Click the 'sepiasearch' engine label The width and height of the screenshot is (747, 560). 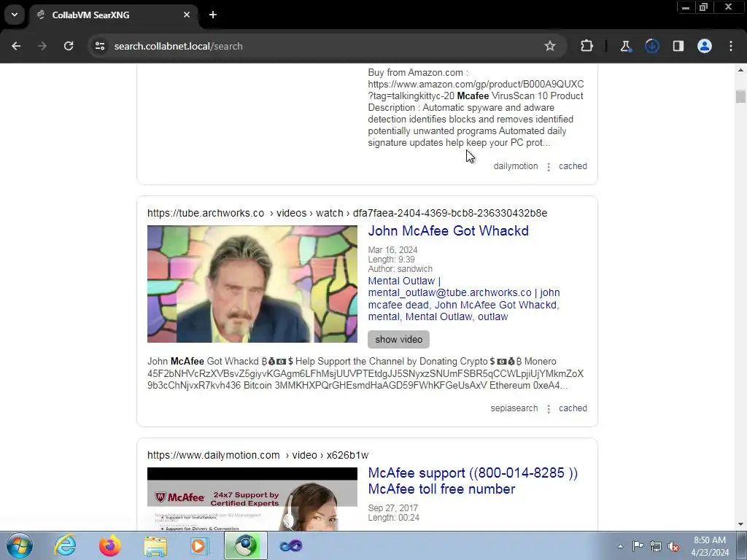(x=514, y=408)
